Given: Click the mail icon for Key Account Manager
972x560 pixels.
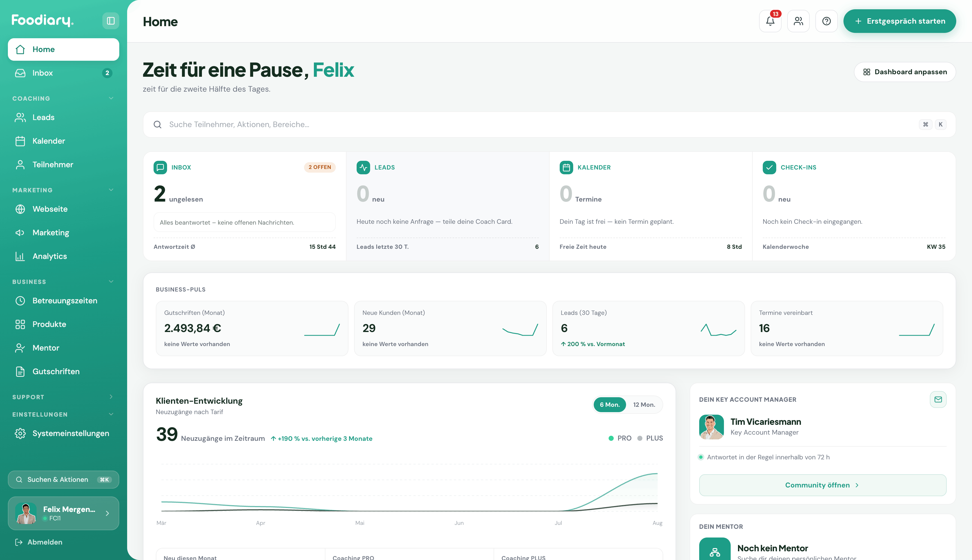Looking at the screenshot, I should point(938,399).
